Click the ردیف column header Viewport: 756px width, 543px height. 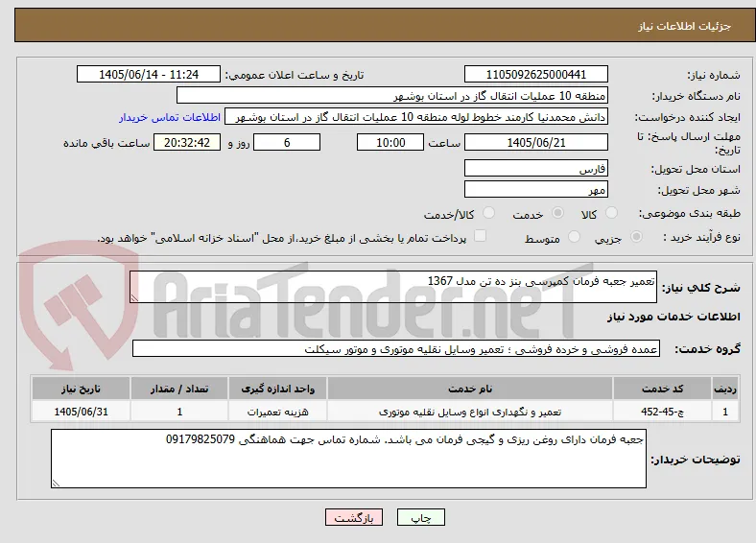[725, 389]
